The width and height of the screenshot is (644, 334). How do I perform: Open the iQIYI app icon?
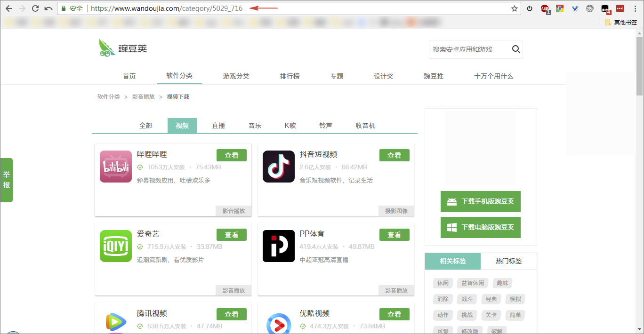click(116, 246)
